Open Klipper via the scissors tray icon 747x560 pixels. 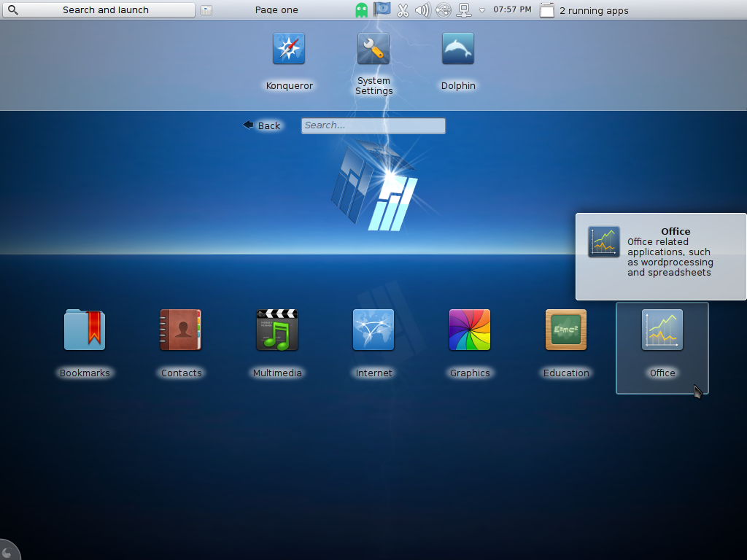(x=402, y=10)
